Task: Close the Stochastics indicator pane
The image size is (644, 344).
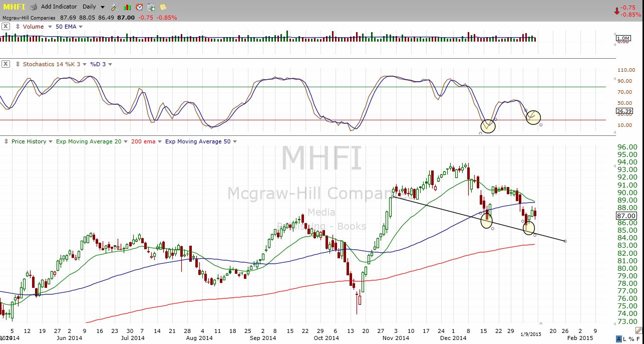Action: click(6, 64)
